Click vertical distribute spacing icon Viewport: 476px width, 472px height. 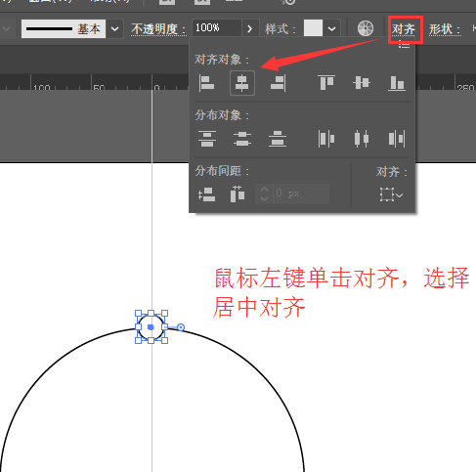click(206, 194)
